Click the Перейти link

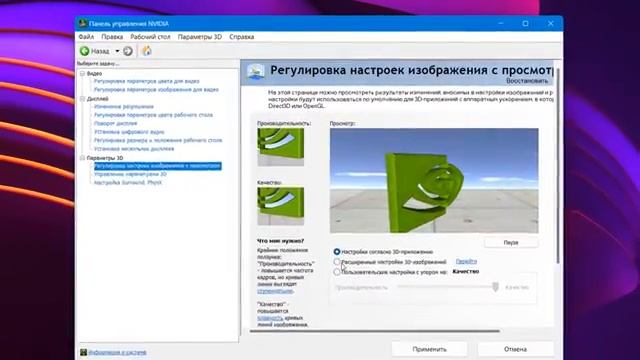466,261
